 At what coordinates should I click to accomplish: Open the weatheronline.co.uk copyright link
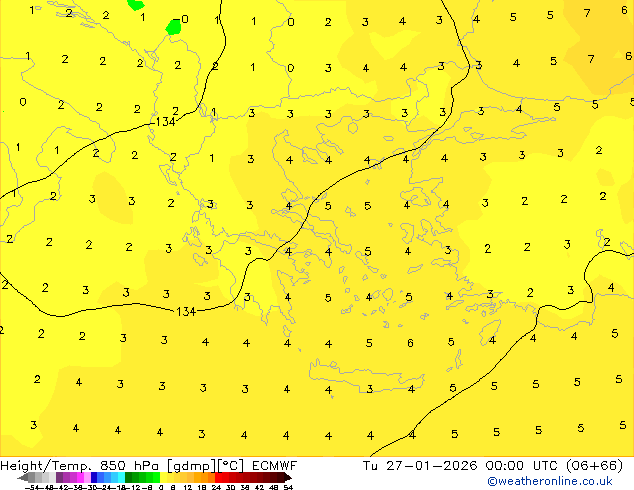click(550, 481)
